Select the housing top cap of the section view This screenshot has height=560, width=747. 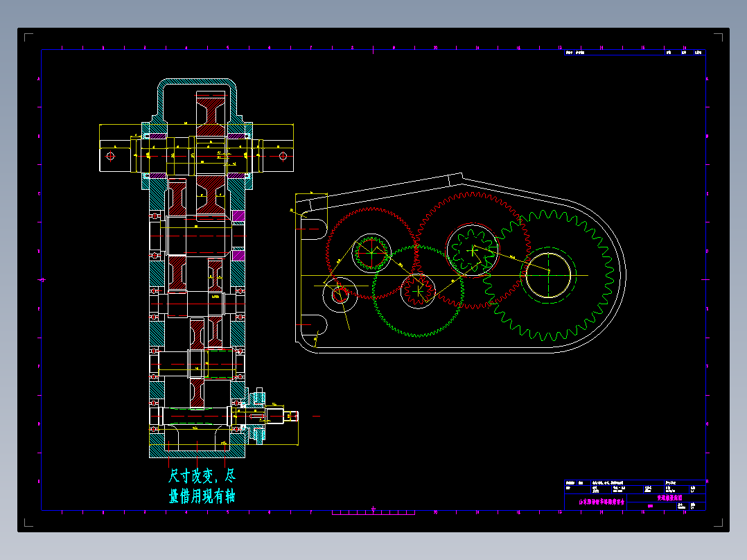point(197,99)
